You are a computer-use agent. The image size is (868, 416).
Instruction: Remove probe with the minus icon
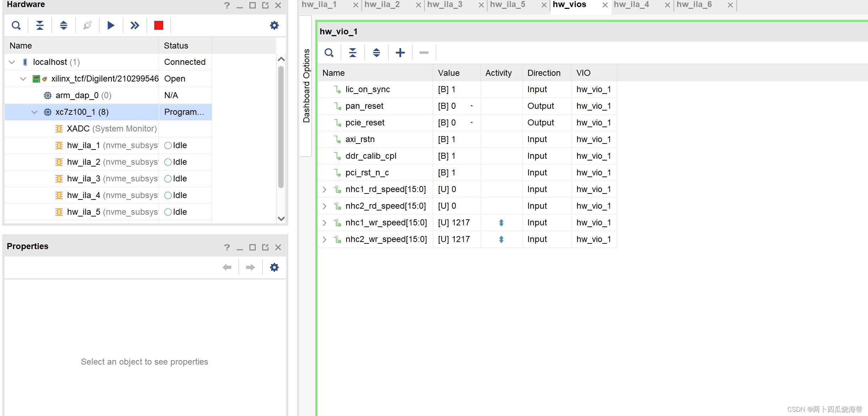[424, 53]
